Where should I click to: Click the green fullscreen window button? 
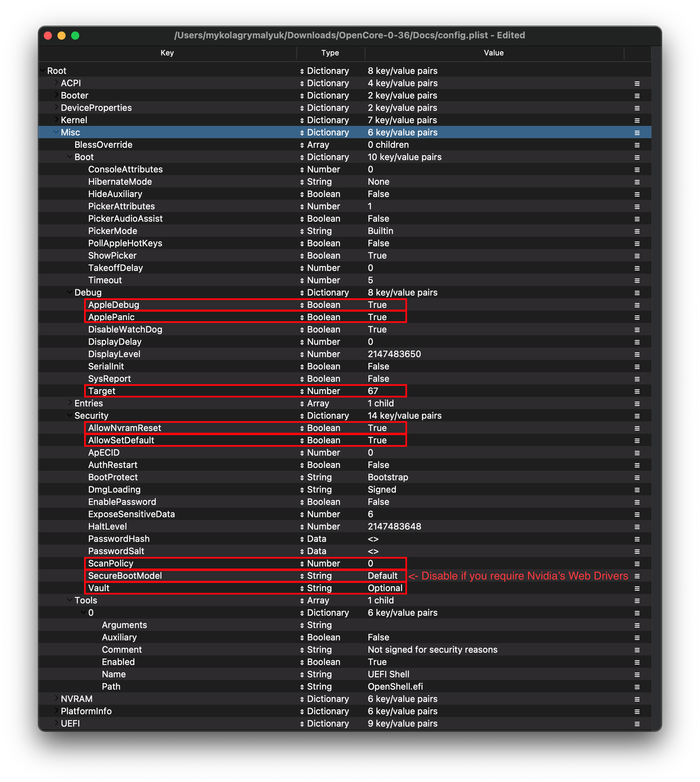point(76,36)
